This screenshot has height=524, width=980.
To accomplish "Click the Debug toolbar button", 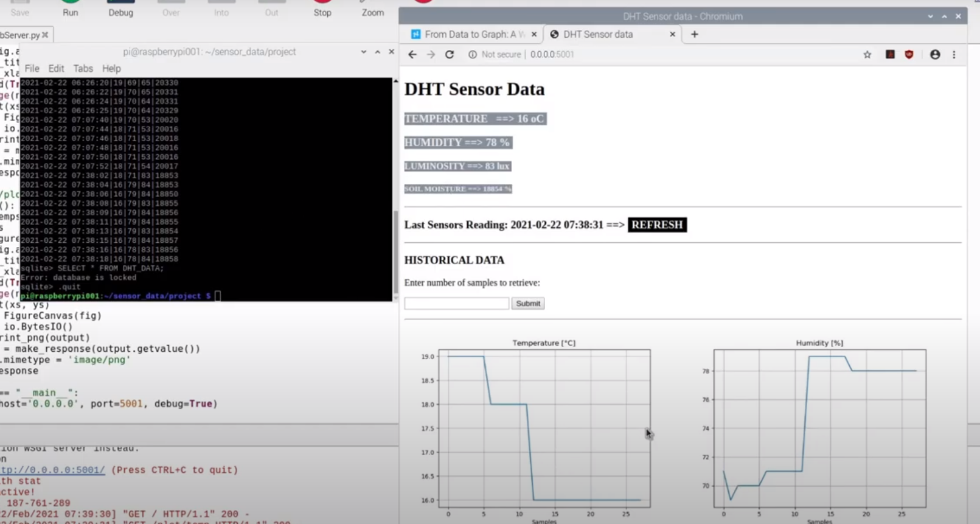I will point(120,9).
